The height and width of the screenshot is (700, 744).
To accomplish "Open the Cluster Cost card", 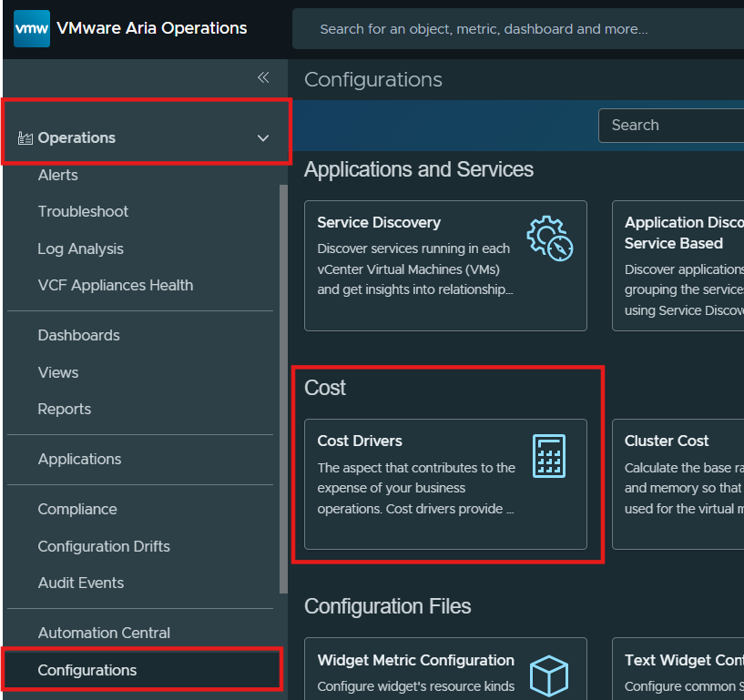I will pos(678,483).
